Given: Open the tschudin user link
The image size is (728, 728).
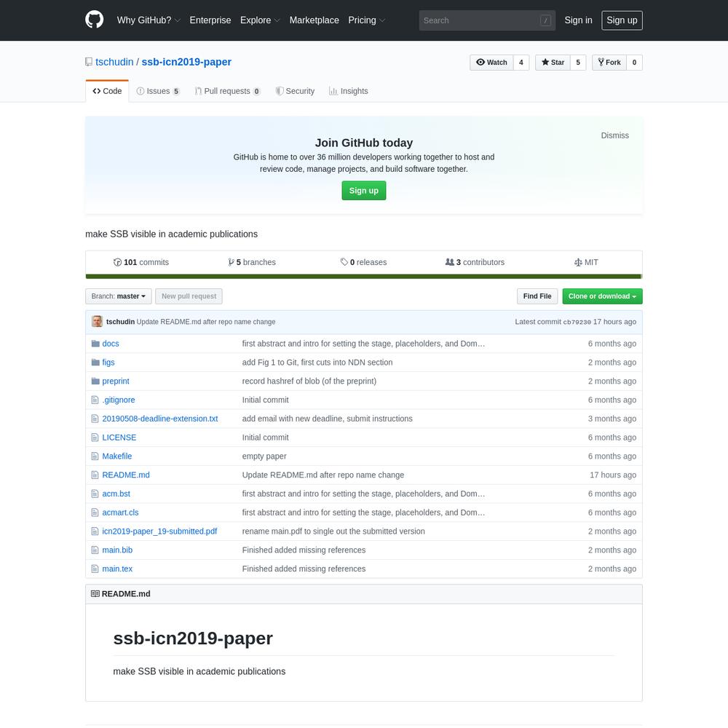Looking at the screenshot, I should [x=114, y=62].
